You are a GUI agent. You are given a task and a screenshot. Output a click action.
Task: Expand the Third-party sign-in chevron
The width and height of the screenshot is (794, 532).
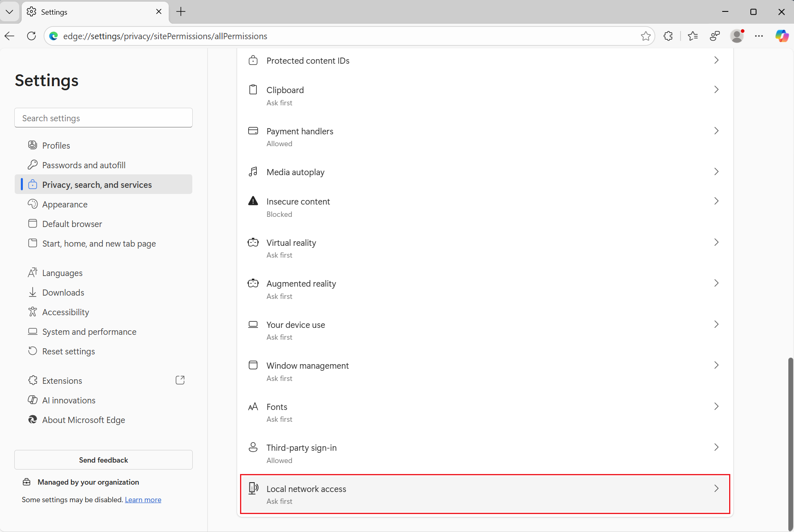pyautogui.click(x=716, y=447)
